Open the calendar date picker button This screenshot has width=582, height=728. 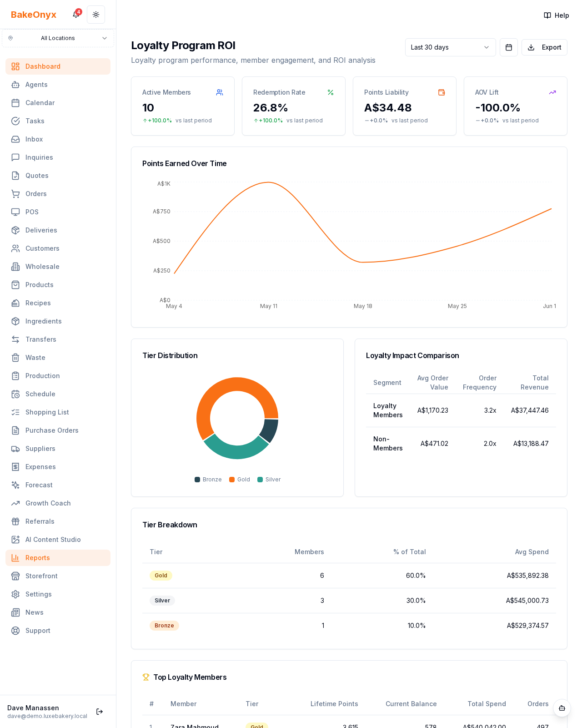(x=509, y=47)
